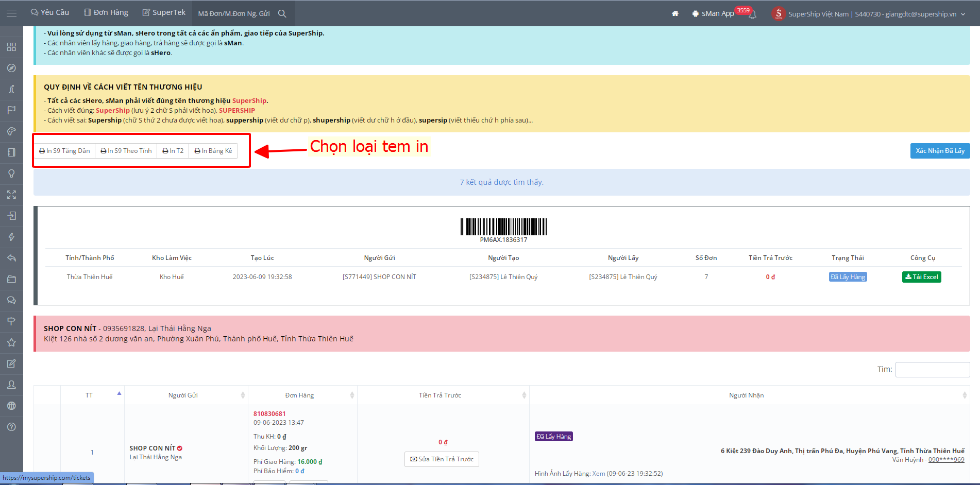
Task: Open the sMan App link
Action: [713, 13]
